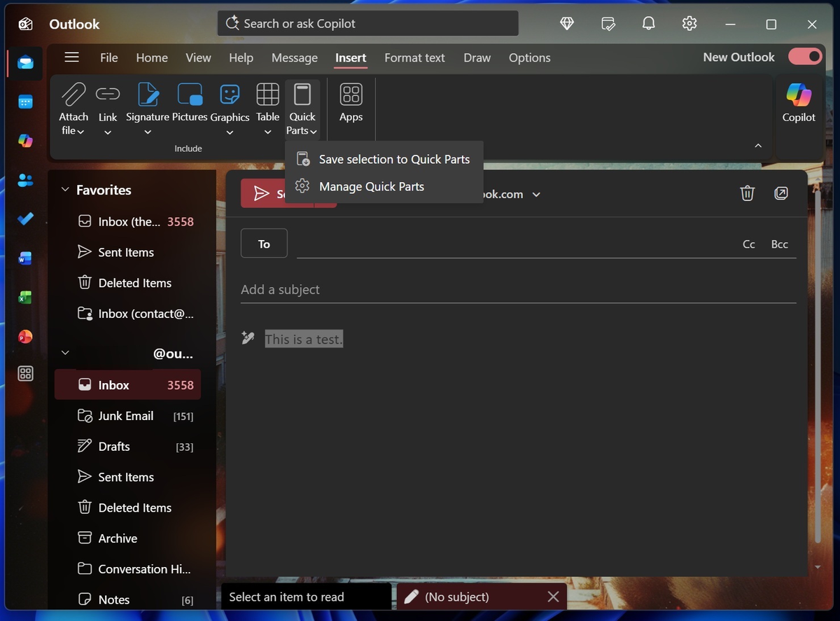The image size is (840, 621).
Task: Open the Attach file dropdown arrow
Action: [x=81, y=131]
